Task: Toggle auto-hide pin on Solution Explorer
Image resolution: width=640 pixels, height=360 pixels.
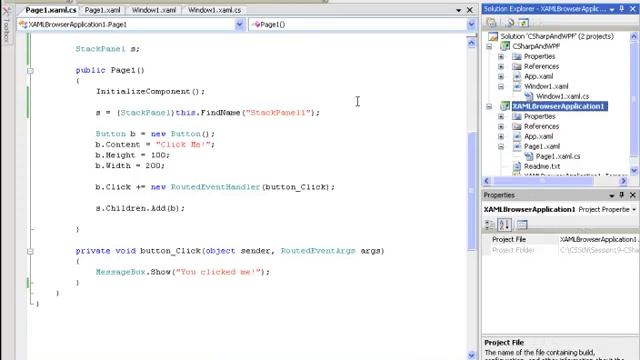Action: click(x=622, y=9)
